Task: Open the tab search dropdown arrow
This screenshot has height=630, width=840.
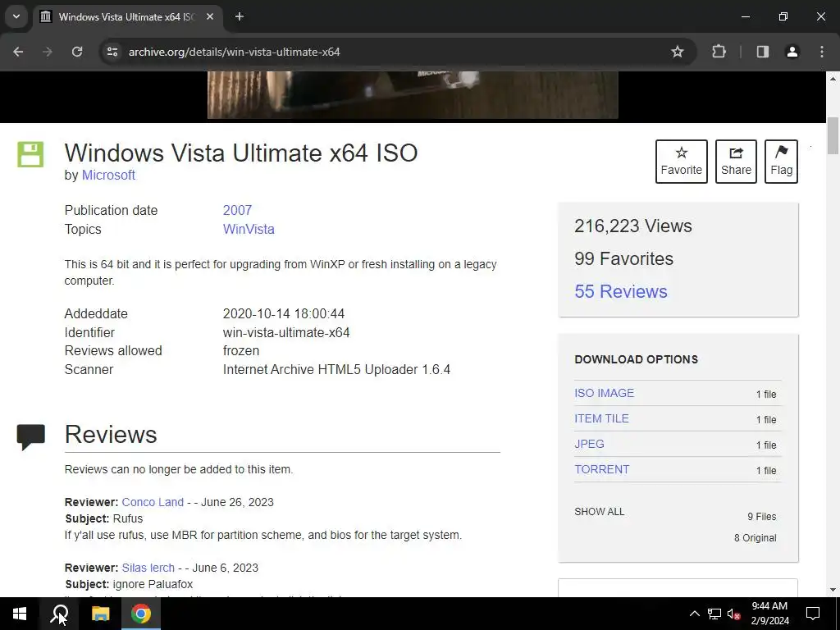Action: 16,16
